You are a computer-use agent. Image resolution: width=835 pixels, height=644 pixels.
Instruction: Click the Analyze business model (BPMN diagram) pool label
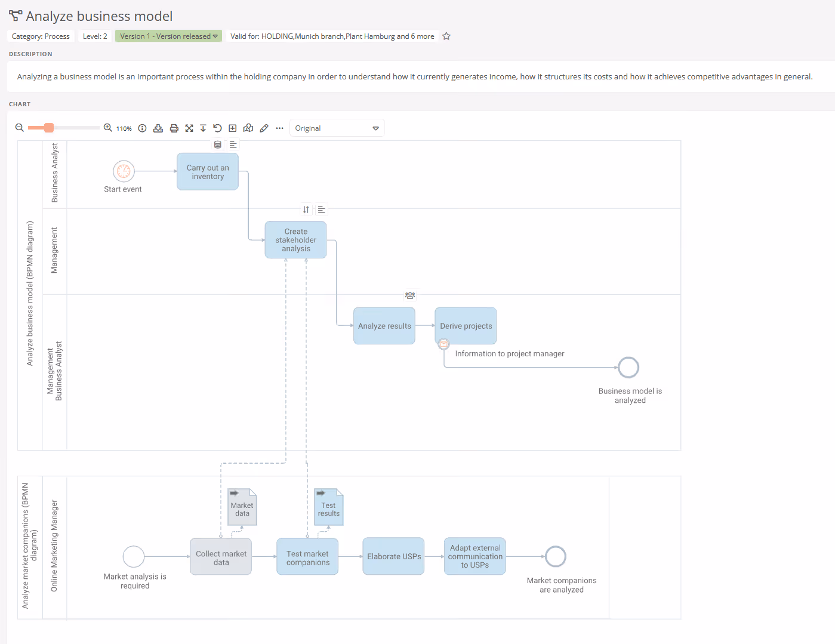(30, 294)
